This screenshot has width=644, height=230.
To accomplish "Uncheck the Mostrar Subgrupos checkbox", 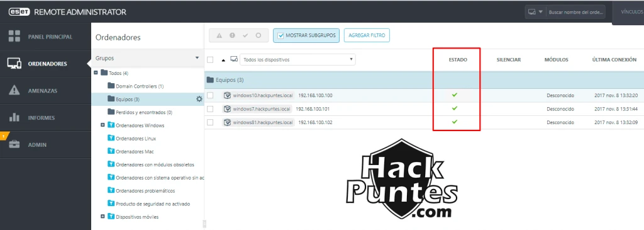I will [x=281, y=36].
